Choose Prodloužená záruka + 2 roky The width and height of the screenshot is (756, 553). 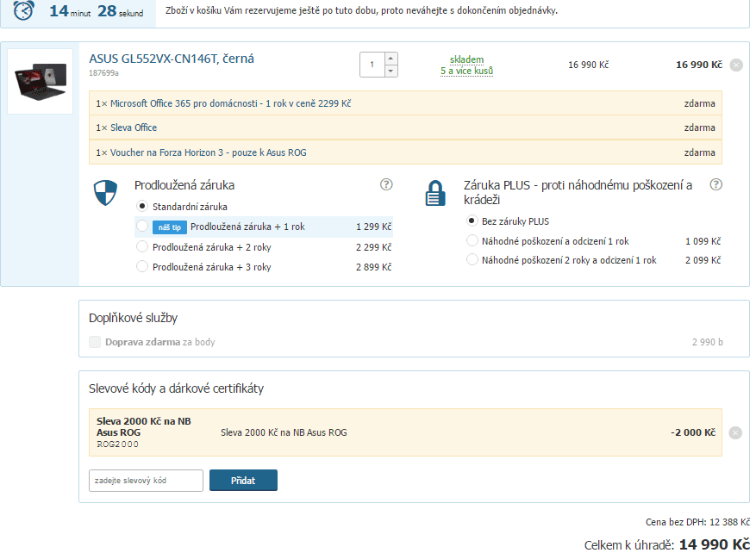tap(141, 246)
